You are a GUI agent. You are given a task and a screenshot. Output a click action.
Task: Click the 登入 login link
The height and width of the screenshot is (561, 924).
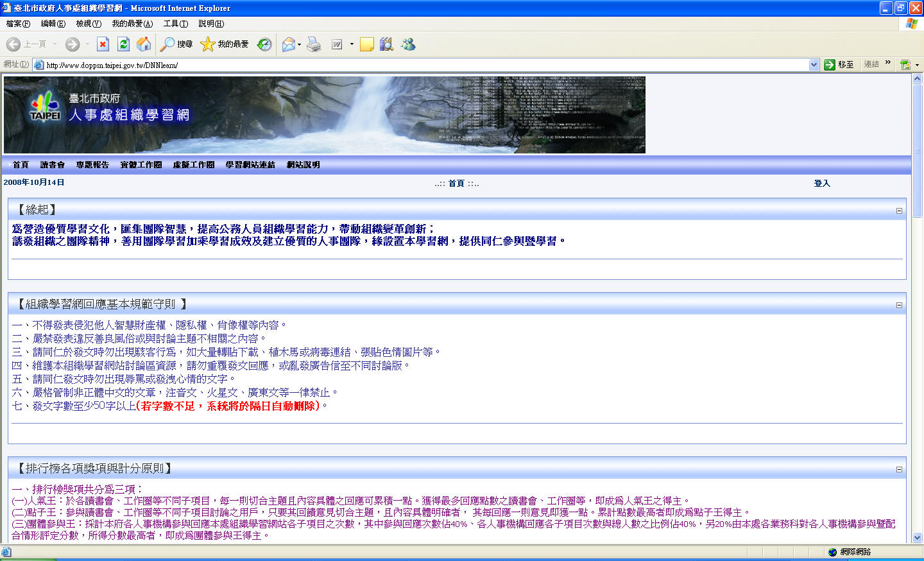[x=821, y=184]
